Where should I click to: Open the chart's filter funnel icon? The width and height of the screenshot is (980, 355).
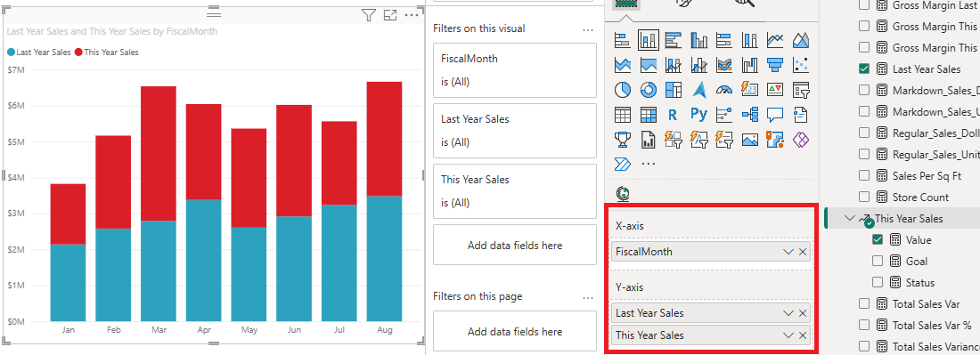369,15
